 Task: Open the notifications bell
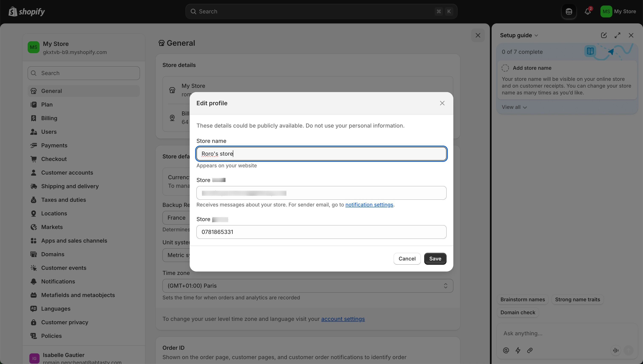[x=588, y=11]
